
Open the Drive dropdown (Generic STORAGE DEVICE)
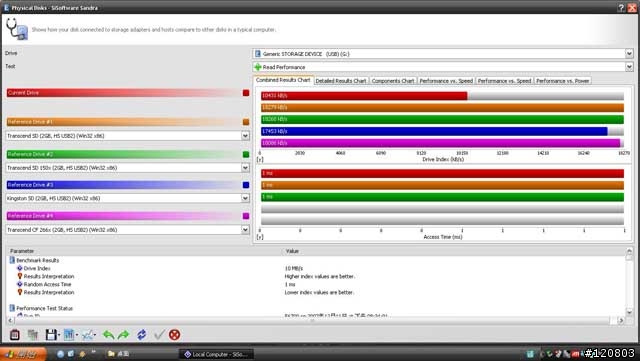[x=629, y=53]
